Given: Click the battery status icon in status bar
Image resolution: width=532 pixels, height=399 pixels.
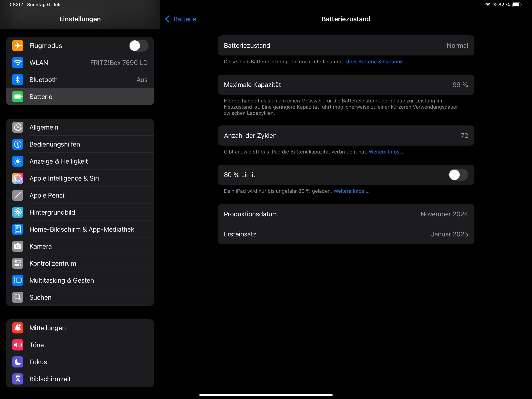Looking at the screenshot, I should click(x=517, y=5).
